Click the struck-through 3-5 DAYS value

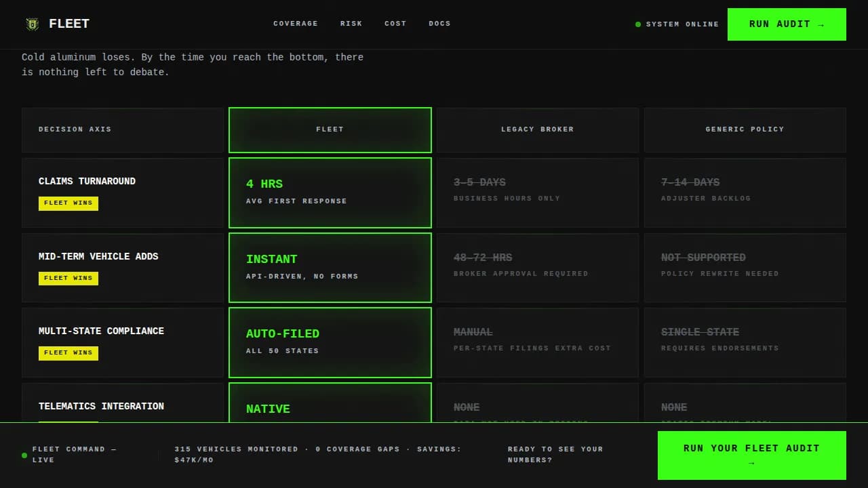tap(479, 182)
